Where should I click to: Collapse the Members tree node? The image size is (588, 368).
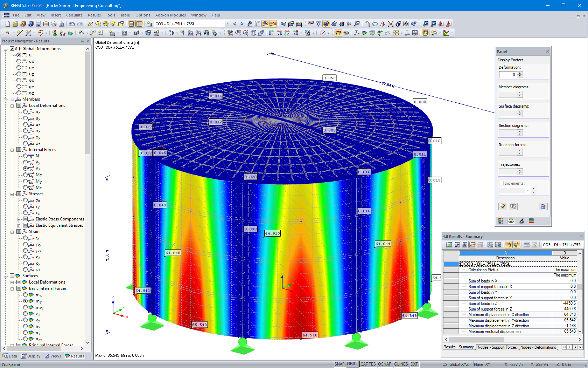tap(6, 99)
